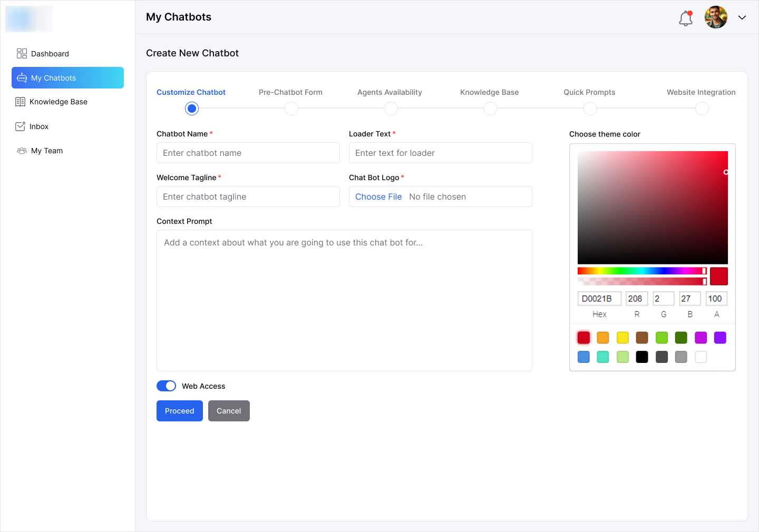Pick the light gray preset swatch
The image size is (759, 532).
(x=681, y=357)
